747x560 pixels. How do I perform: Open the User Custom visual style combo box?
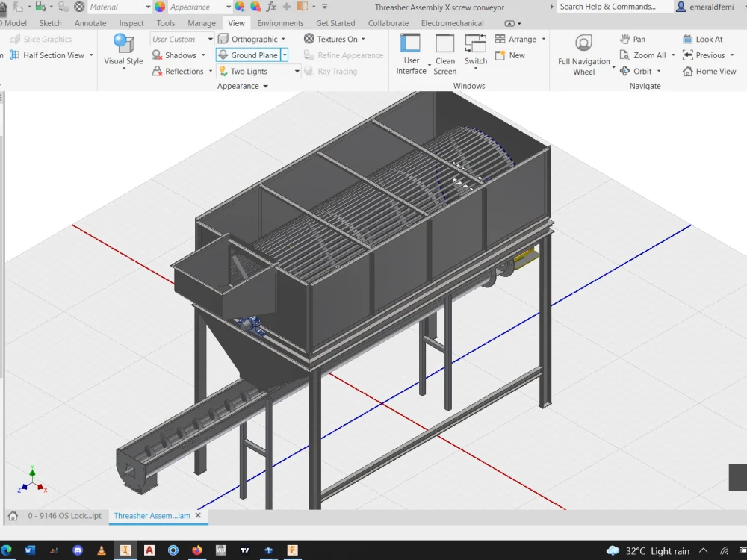click(182, 39)
